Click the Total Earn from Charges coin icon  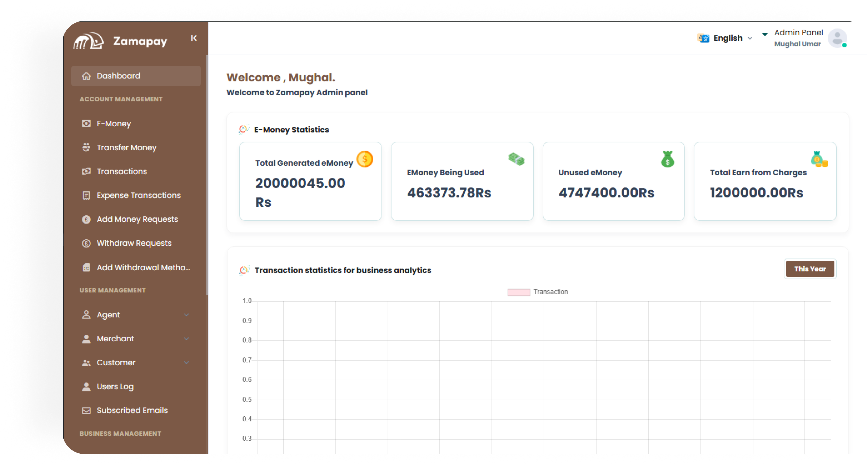pyautogui.click(x=819, y=159)
